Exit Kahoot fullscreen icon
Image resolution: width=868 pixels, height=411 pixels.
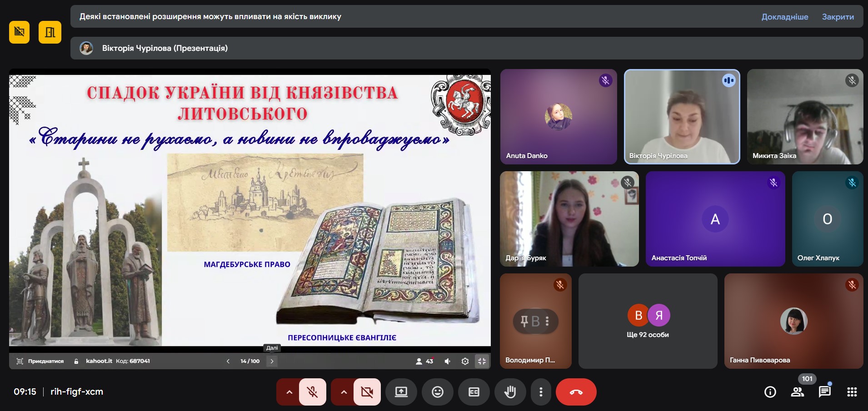pyautogui.click(x=482, y=361)
